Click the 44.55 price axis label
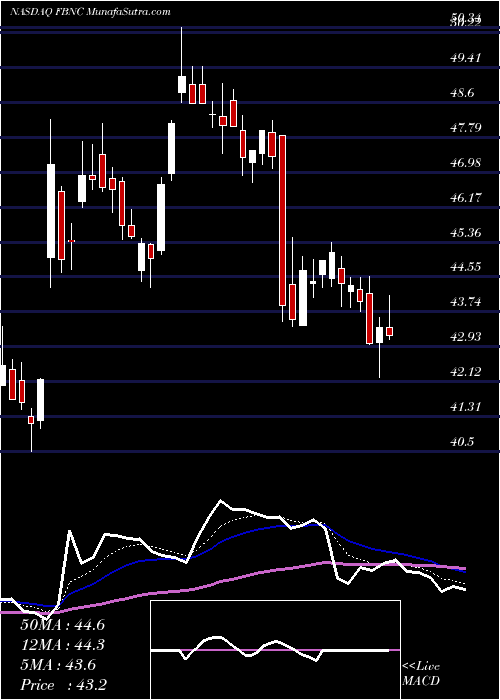The width and height of the screenshot is (500, 700). click(466, 267)
